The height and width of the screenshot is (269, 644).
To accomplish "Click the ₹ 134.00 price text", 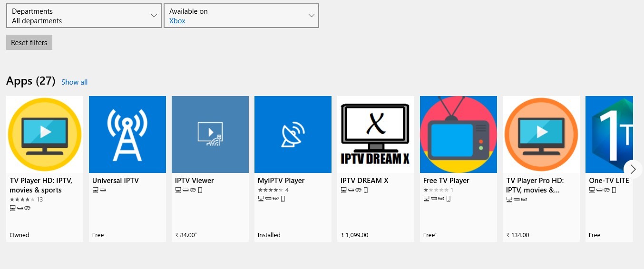I will [x=517, y=235].
